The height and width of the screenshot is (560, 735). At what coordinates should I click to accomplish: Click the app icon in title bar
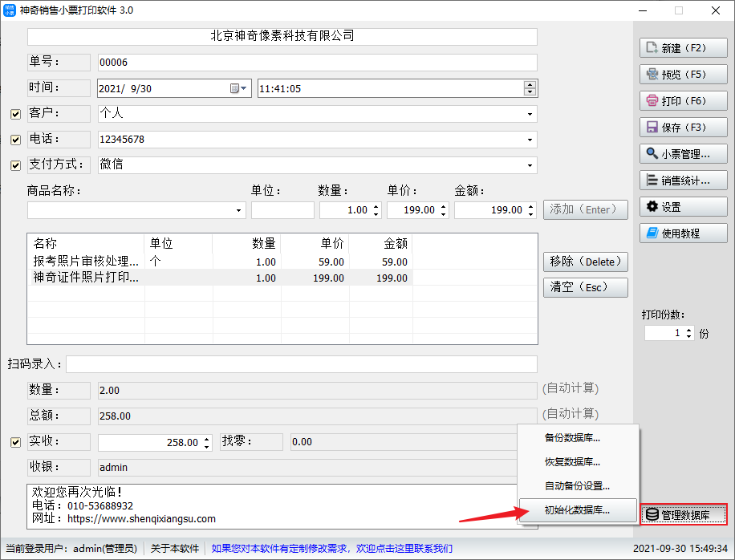click(x=10, y=10)
